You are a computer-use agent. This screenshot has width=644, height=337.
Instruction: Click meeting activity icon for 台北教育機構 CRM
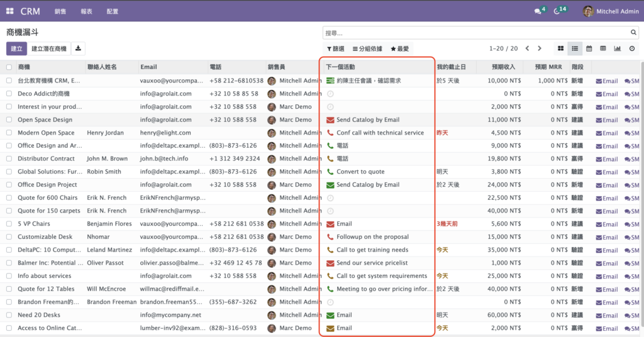pos(330,81)
